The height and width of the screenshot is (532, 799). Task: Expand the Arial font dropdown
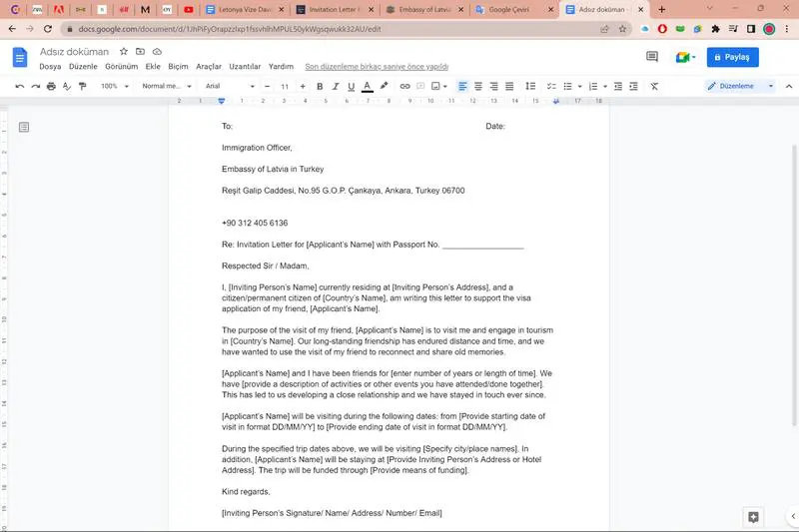point(230,87)
